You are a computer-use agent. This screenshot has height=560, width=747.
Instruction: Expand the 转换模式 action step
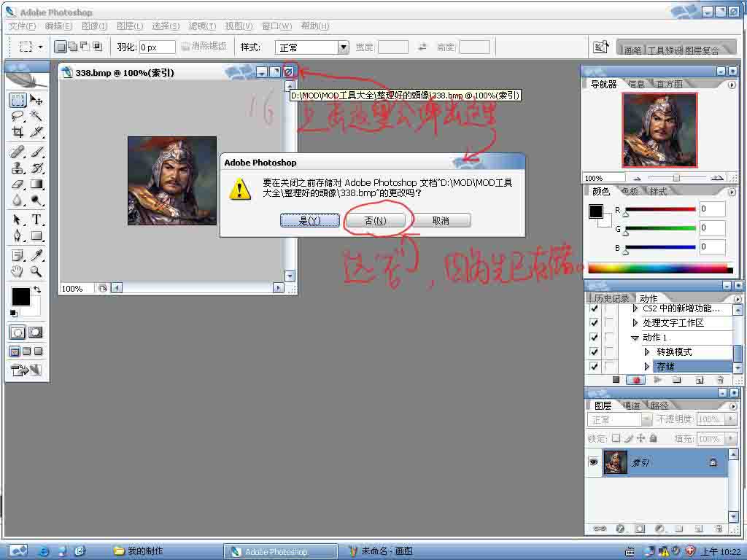tap(646, 352)
